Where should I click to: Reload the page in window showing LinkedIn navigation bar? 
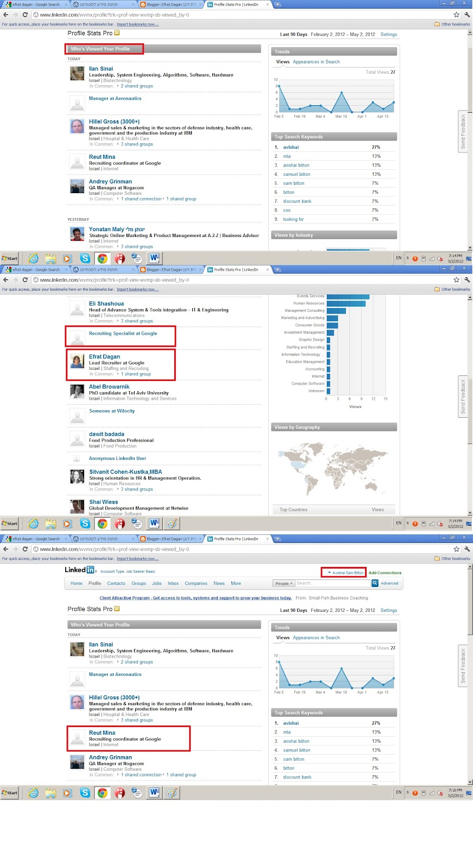click(x=25, y=549)
